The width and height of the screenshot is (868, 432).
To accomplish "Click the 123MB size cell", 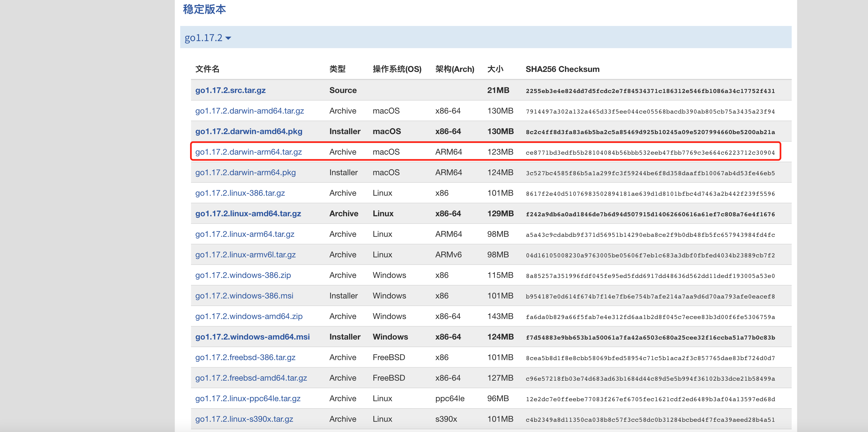I will tap(500, 152).
